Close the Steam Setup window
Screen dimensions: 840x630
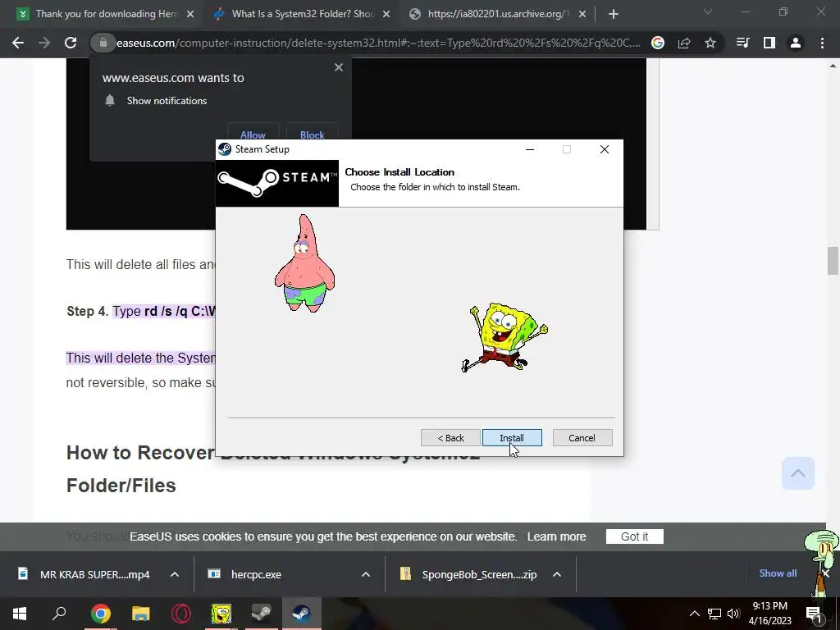pos(605,149)
